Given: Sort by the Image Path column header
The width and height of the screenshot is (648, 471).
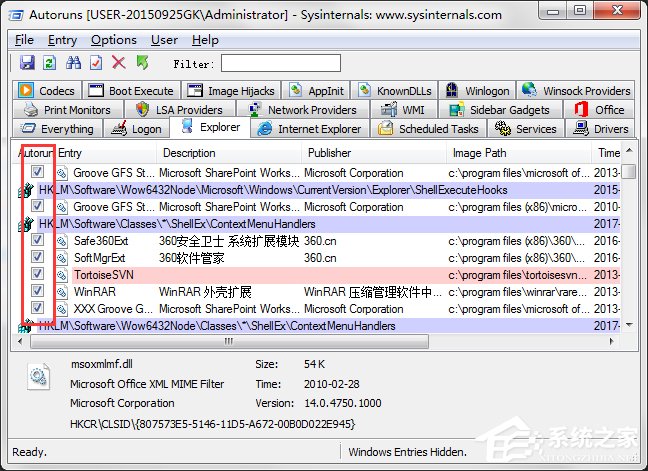Looking at the screenshot, I should [x=479, y=153].
